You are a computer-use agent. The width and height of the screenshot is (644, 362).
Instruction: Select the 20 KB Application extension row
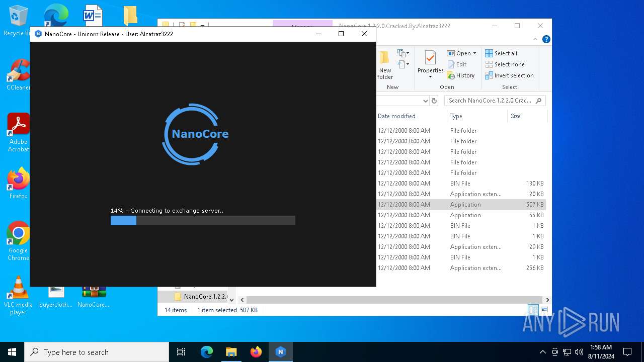461,194
